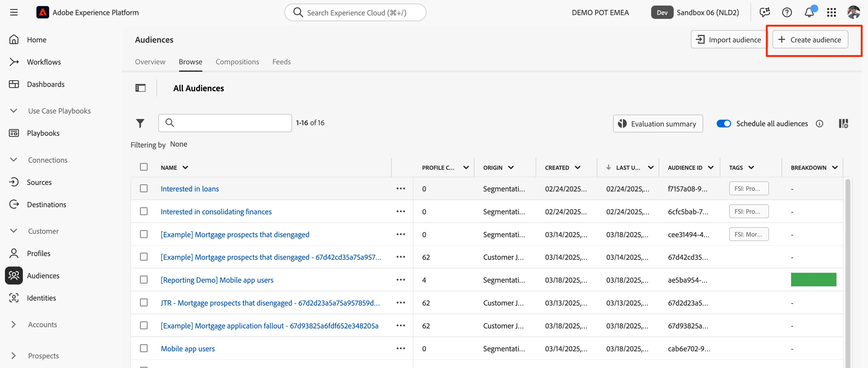Check the [Reporting Demo] Mobile app users row
The width and height of the screenshot is (868, 368).
[144, 280]
